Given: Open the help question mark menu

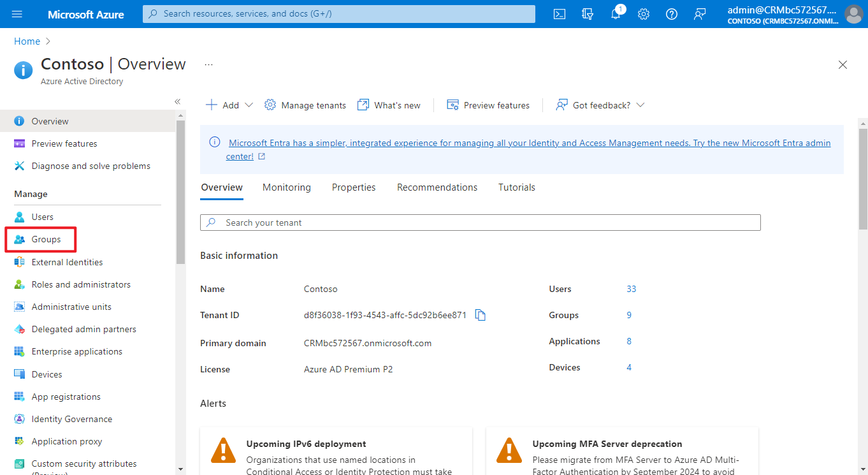Looking at the screenshot, I should (671, 13).
